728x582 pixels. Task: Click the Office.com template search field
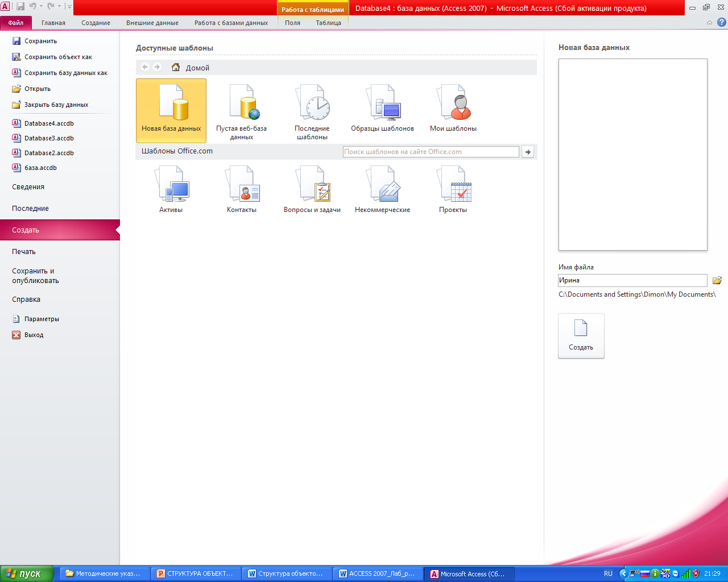click(x=431, y=152)
